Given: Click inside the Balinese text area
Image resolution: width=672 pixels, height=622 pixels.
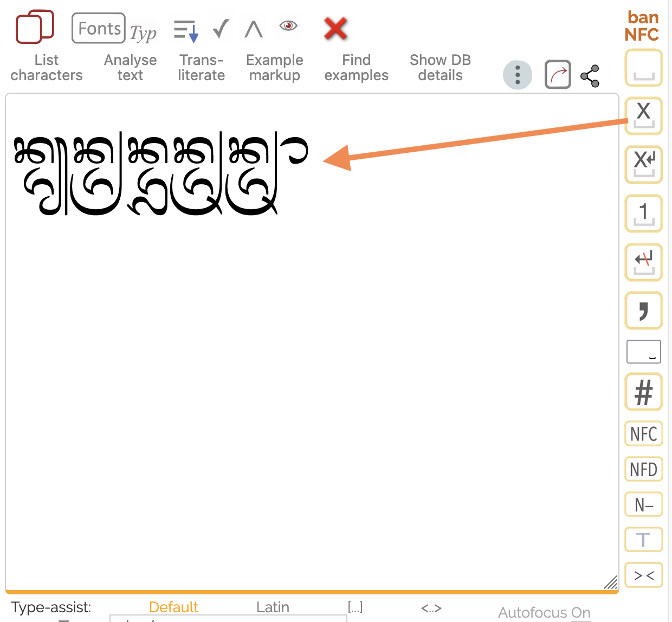Looking at the screenshot, I should (x=312, y=342).
